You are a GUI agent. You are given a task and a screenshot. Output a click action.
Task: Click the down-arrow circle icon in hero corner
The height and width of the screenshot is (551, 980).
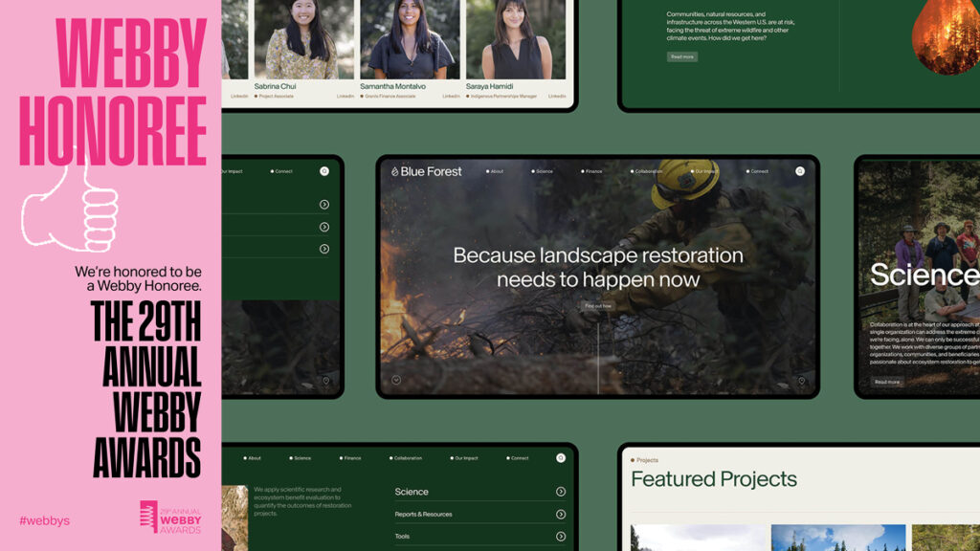point(396,380)
